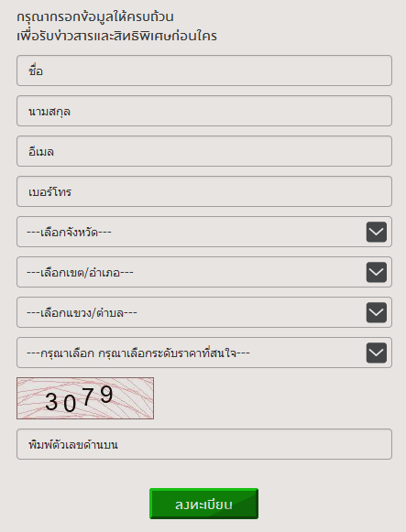
Task: Open the ---เลือกเขต/อำเภอ--- district select box
Action: click(x=204, y=272)
